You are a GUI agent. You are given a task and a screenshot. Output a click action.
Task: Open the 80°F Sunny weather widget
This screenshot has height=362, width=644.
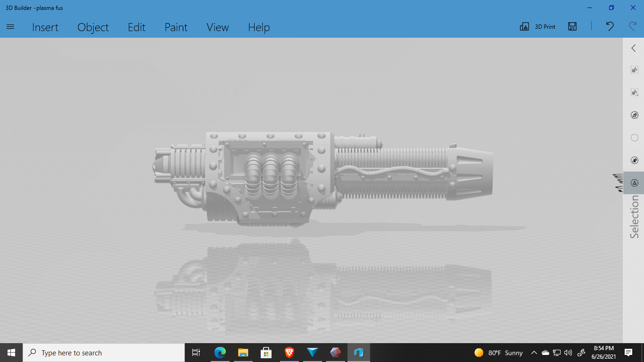tap(498, 353)
